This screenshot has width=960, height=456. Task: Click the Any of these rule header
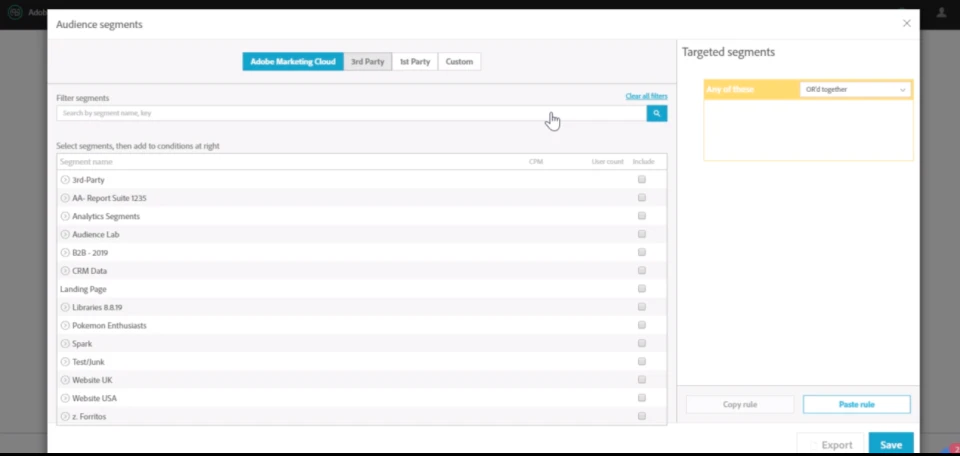click(x=730, y=89)
